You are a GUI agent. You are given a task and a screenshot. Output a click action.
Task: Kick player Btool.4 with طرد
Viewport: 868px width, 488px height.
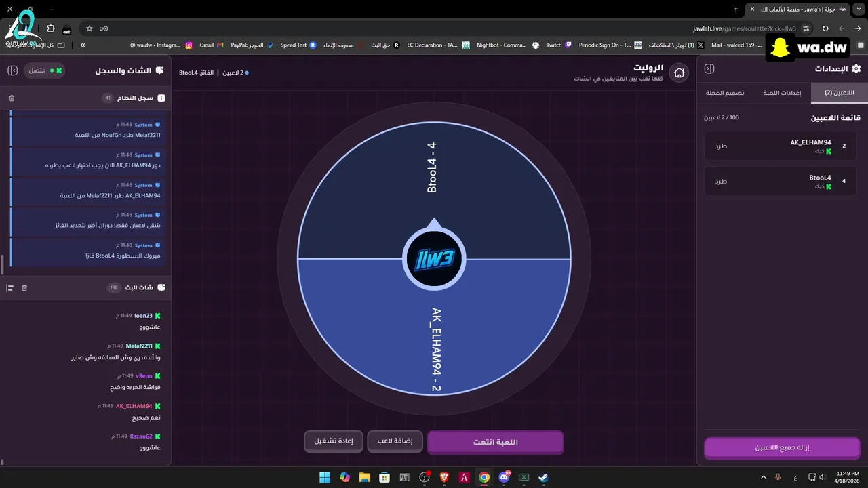pos(721,181)
